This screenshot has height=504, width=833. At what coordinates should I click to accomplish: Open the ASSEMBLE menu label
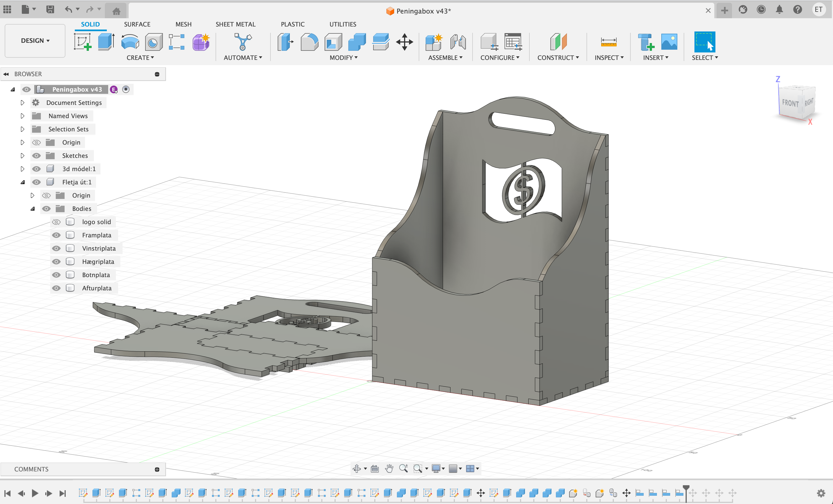445,58
